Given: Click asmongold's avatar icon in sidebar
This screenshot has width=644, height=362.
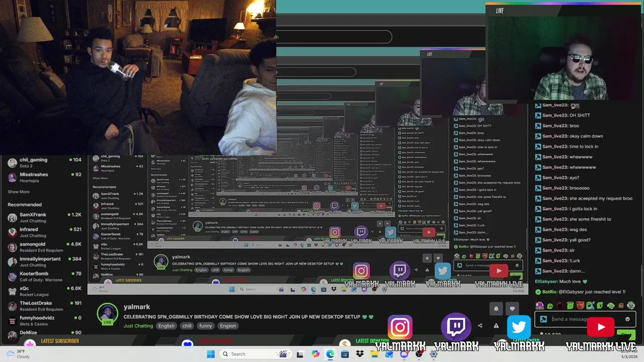Looking at the screenshot, I should coord(12,247).
